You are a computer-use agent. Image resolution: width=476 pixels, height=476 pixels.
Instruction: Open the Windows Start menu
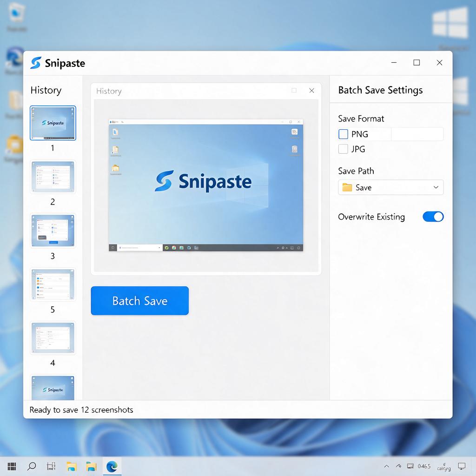[12, 466]
